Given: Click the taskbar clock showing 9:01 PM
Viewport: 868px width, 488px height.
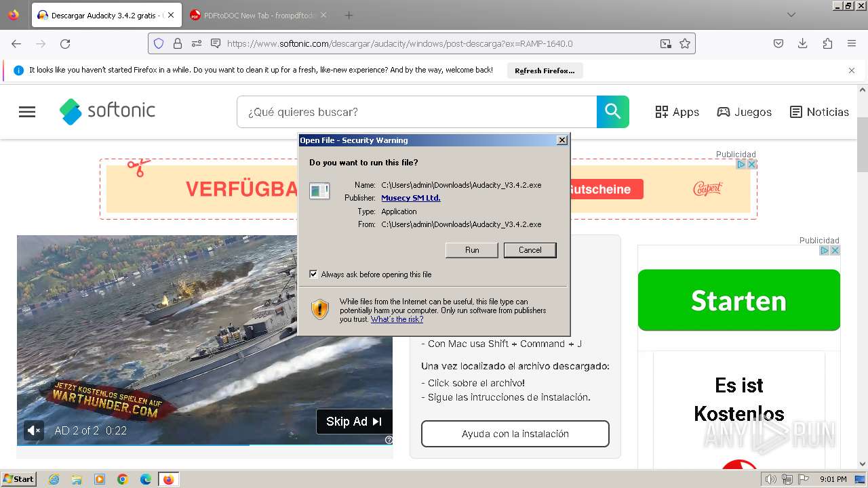Looking at the screenshot, I should 833,479.
